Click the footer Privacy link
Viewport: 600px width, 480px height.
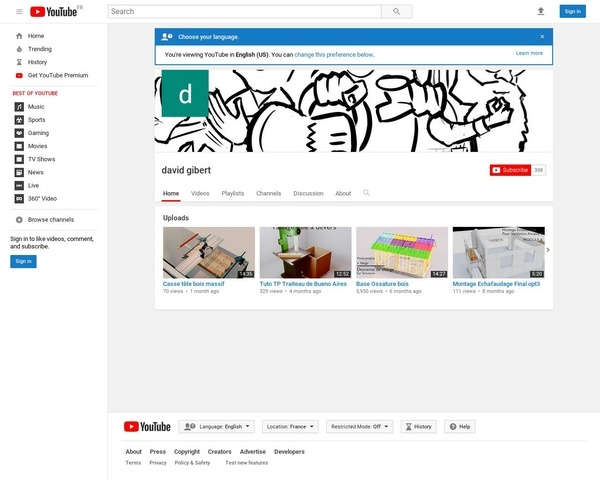pos(158,463)
